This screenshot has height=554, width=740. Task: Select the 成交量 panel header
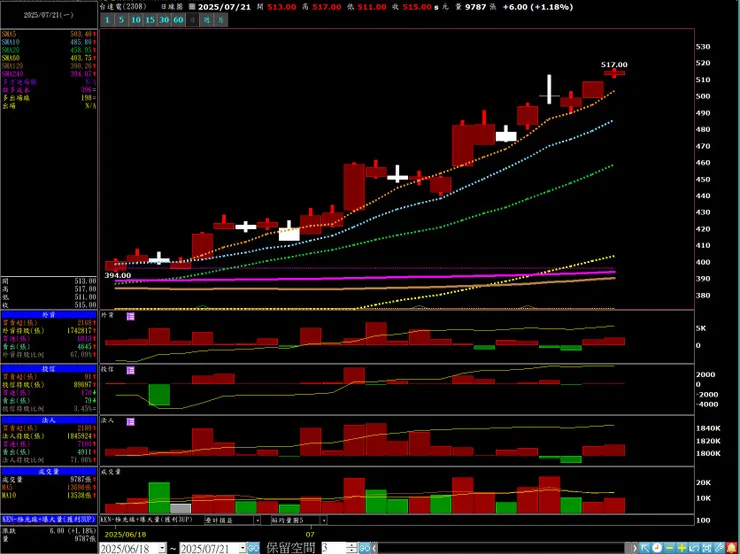(49, 471)
